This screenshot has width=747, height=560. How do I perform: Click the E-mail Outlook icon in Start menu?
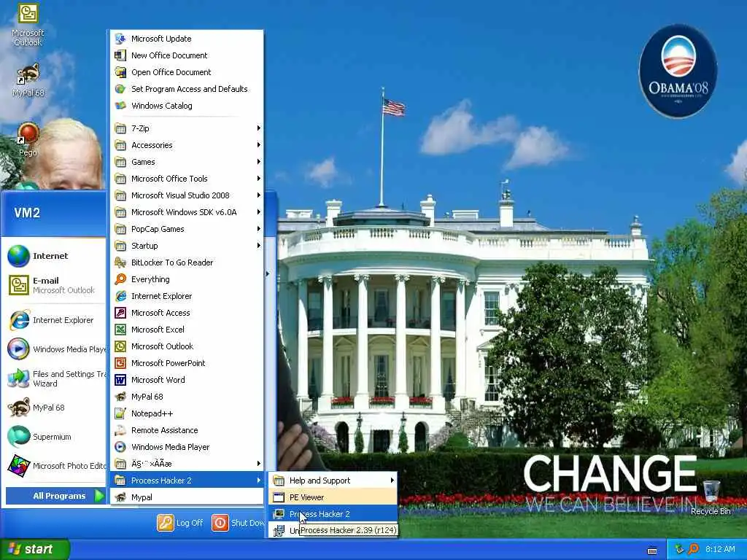pos(18,285)
